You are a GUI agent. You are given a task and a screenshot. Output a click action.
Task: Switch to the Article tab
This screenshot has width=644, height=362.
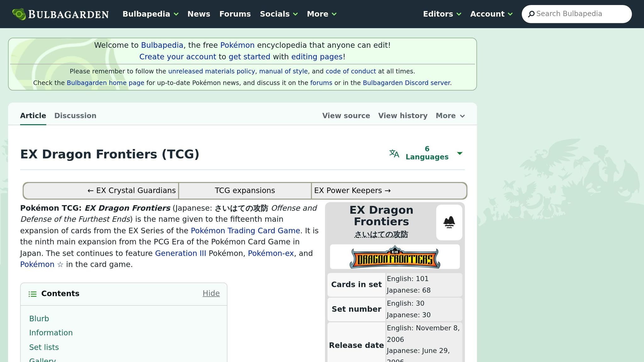coord(33,116)
